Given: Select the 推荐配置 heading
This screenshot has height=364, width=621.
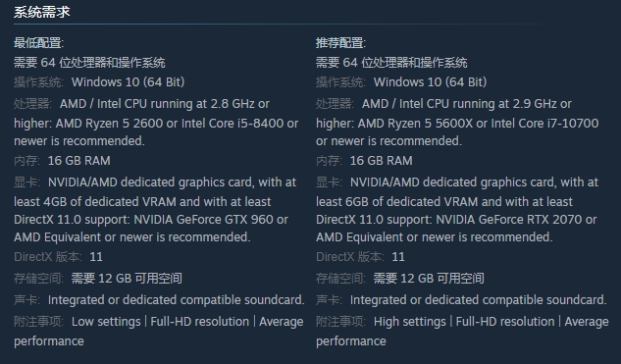Looking at the screenshot, I should 341,43.
